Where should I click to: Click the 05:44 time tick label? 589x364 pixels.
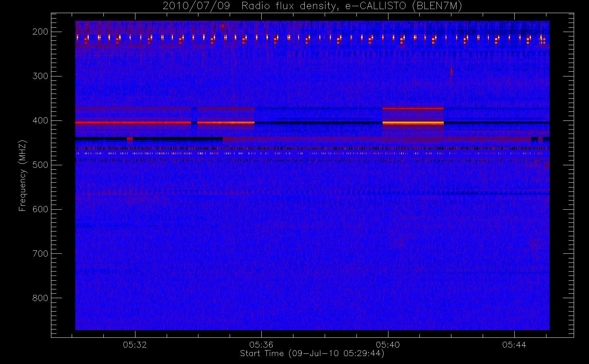514,345
